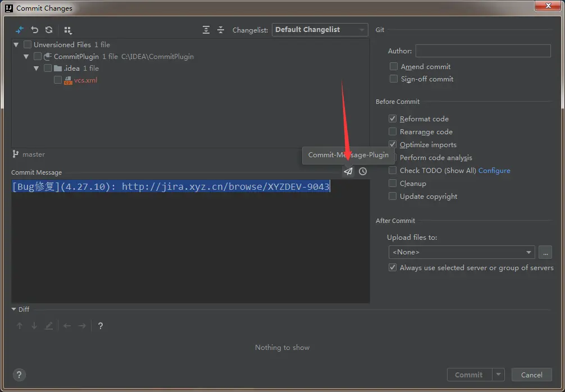Click the Show Diff toolbar icon
Image resolution: width=565 pixels, height=392 pixels.
[x=20, y=30]
